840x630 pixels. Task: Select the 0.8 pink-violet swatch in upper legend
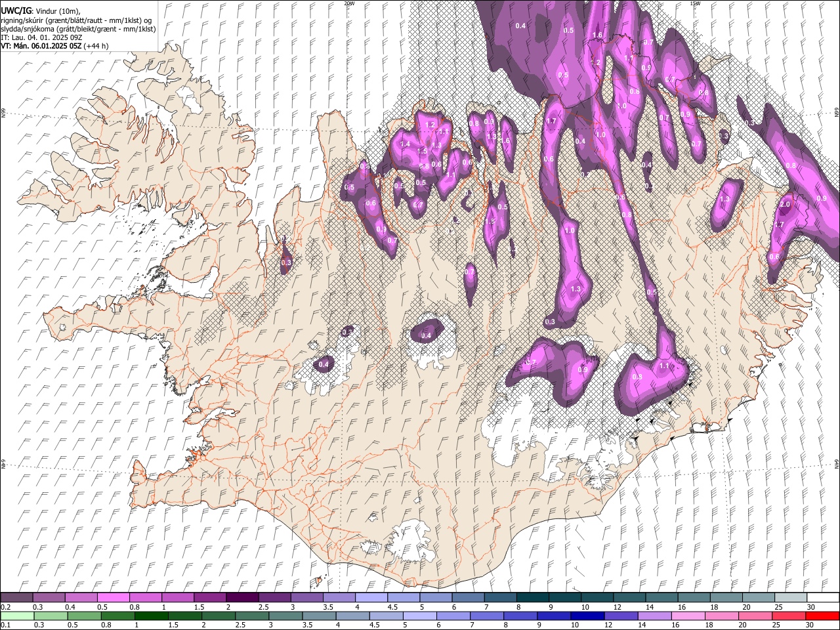click(x=145, y=597)
